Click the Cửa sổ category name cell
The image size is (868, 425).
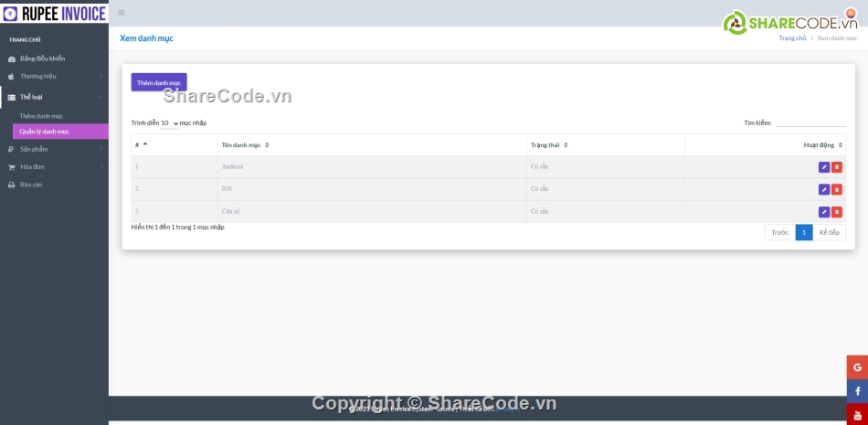372,212
